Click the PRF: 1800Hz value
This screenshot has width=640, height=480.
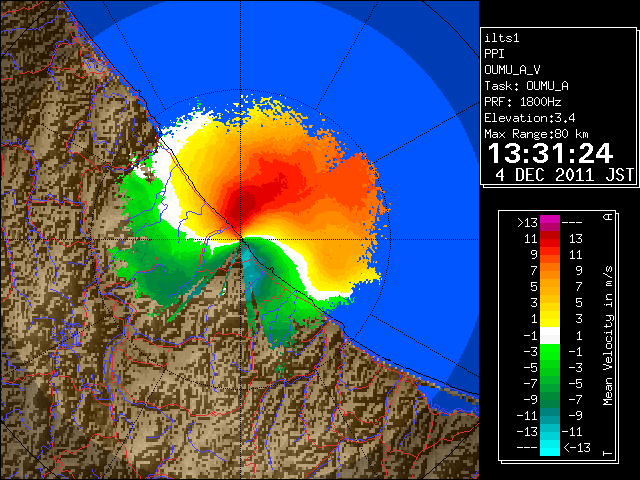point(522,102)
